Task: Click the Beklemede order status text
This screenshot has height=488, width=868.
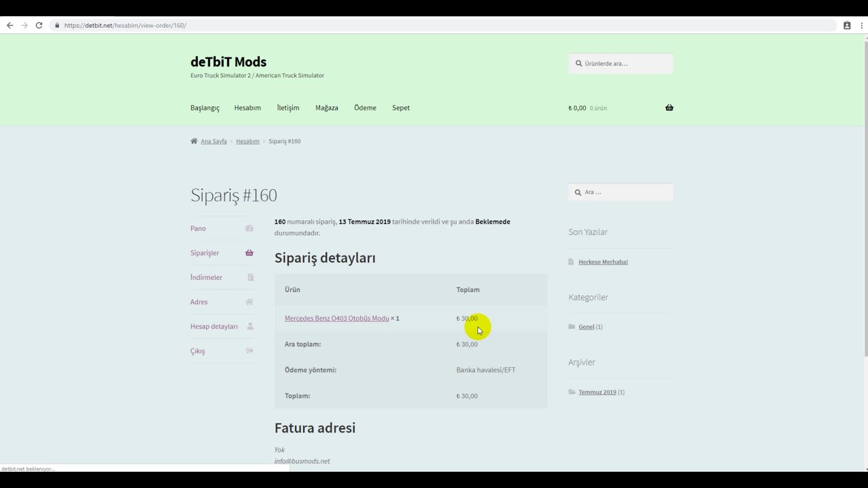Action: tap(493, 222)
